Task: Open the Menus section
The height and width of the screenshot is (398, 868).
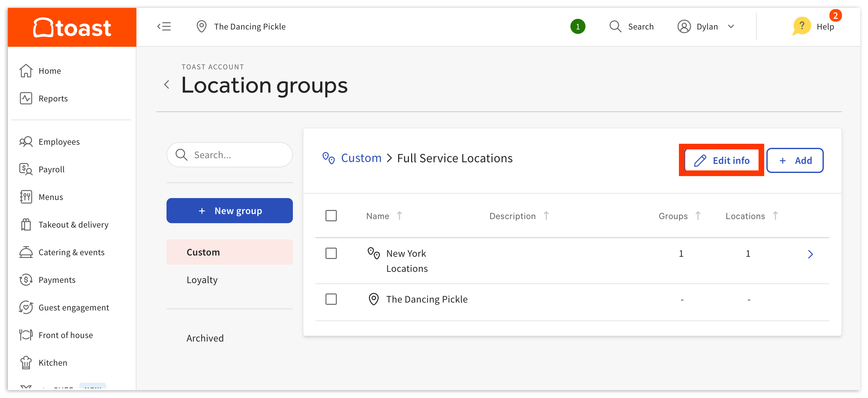Action: [50, 196]
